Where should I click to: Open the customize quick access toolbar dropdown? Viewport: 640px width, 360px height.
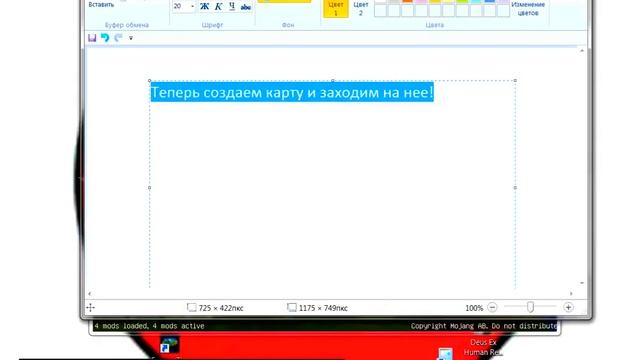coord(131,38)
